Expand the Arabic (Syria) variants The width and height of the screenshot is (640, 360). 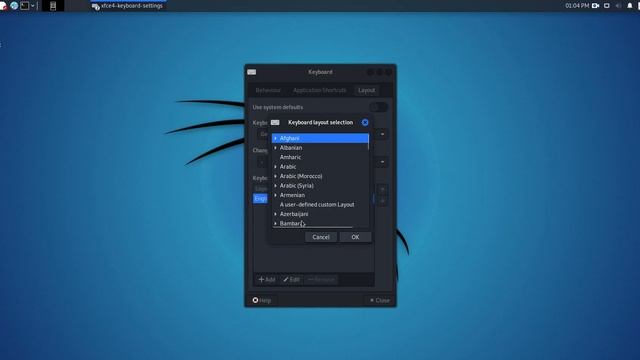tap(276, 185)
